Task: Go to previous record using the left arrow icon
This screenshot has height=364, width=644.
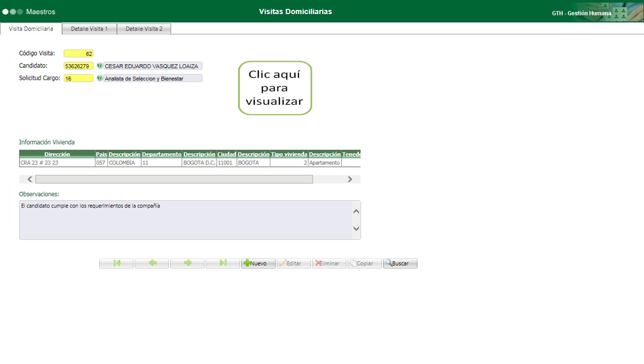Action: tap(151, 263)
